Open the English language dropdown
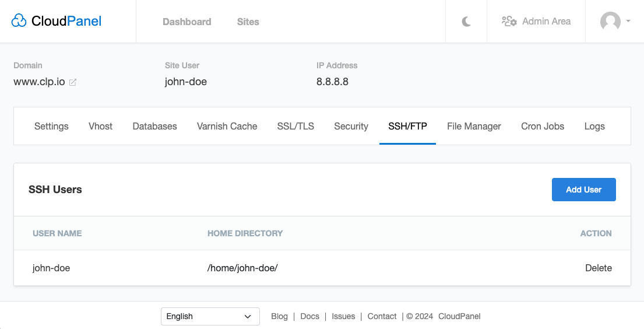Screen dimensions: 644x329 (210, 316)
